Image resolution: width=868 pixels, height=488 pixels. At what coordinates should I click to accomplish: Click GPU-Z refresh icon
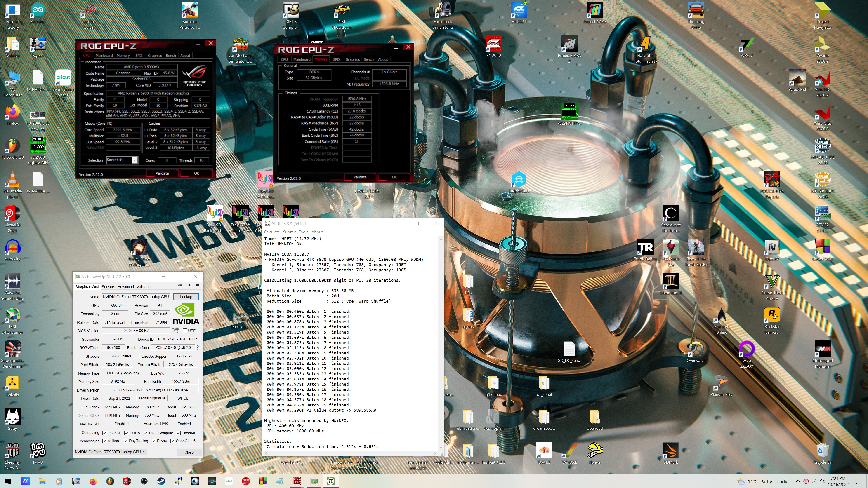pyautogui.click(x=189, y=286)
